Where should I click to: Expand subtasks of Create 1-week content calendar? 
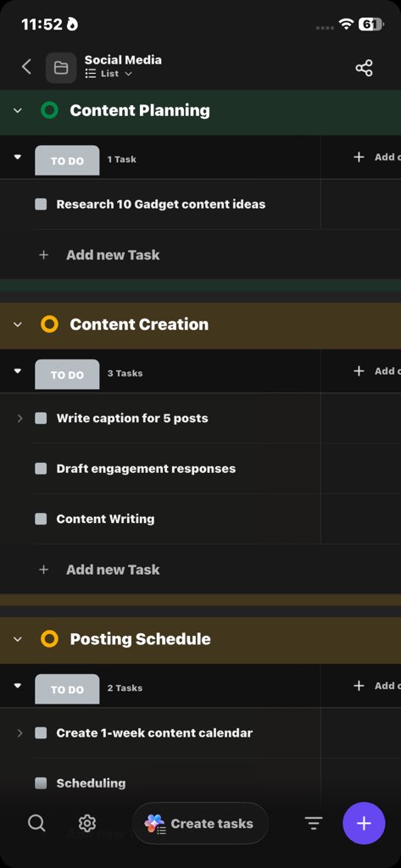tap(20, 733)
